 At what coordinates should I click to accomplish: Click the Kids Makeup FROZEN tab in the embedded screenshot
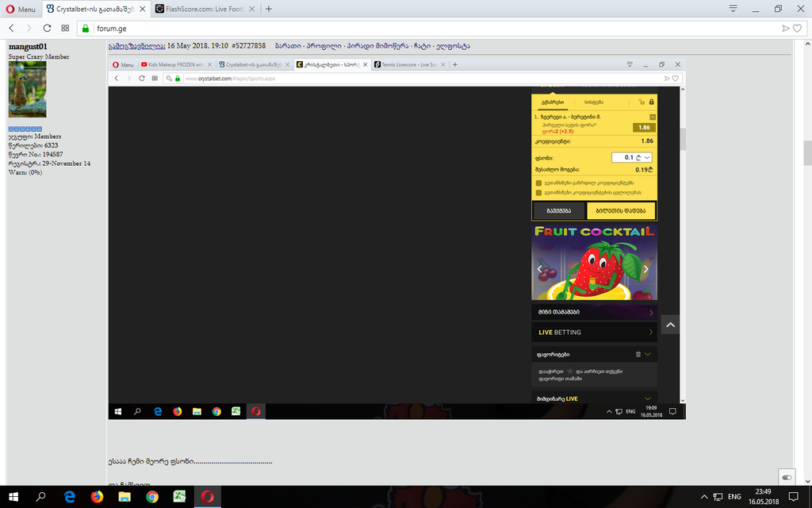tap(176, 65)
